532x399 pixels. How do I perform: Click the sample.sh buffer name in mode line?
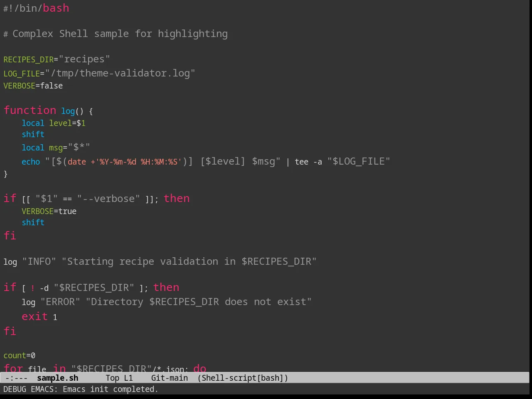point(57,378)
